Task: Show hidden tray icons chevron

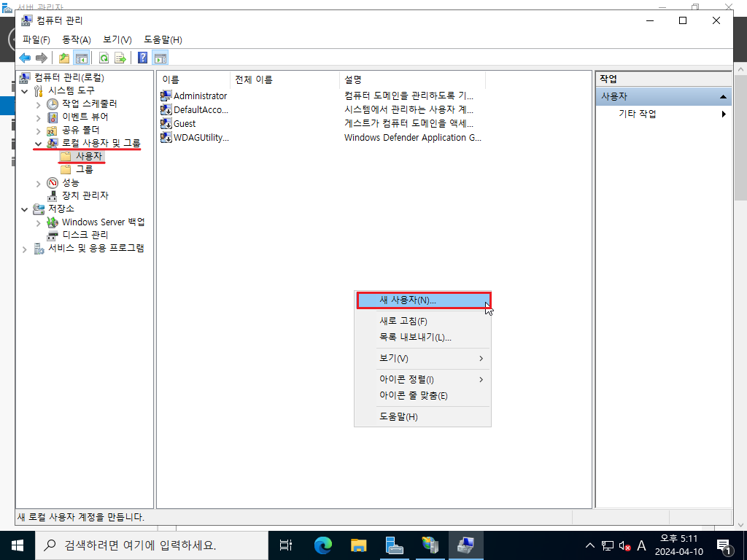Action: click(589, 545)
